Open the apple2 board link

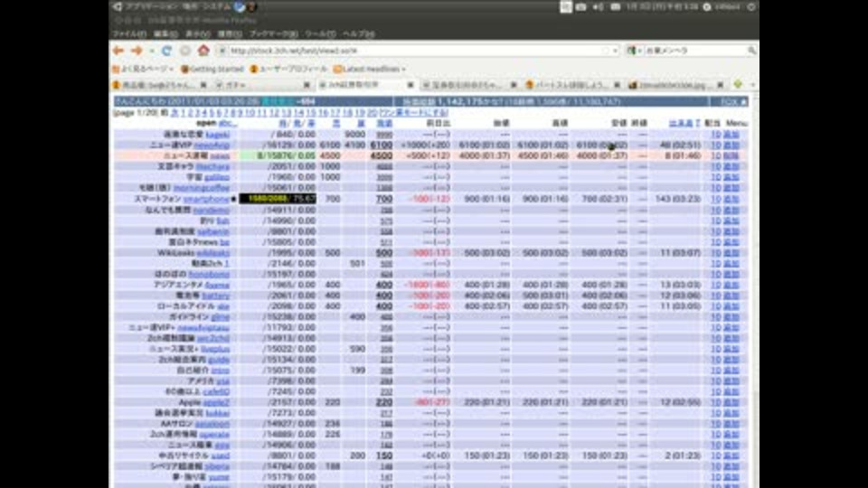[x=216, y=403]
